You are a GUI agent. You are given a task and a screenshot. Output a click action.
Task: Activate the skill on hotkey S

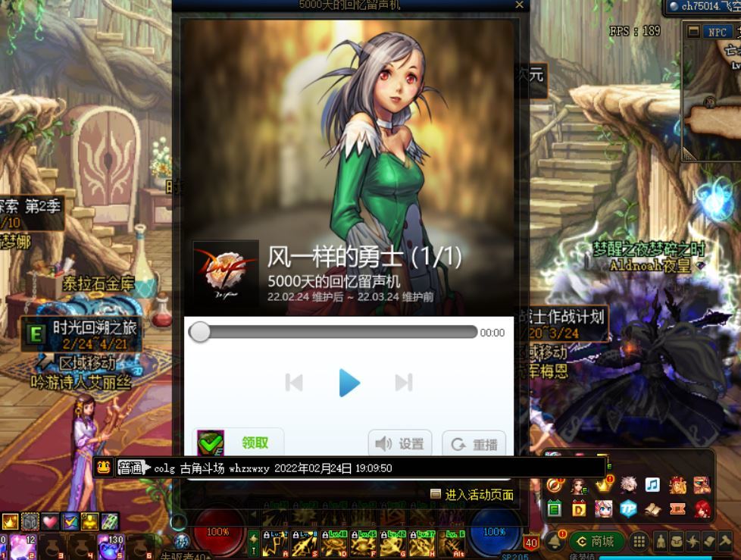[x=305, y=543]
